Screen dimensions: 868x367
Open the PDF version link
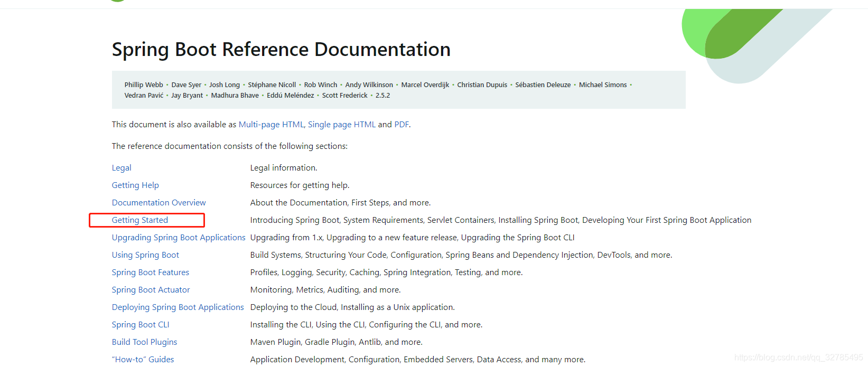pos(402,125)
